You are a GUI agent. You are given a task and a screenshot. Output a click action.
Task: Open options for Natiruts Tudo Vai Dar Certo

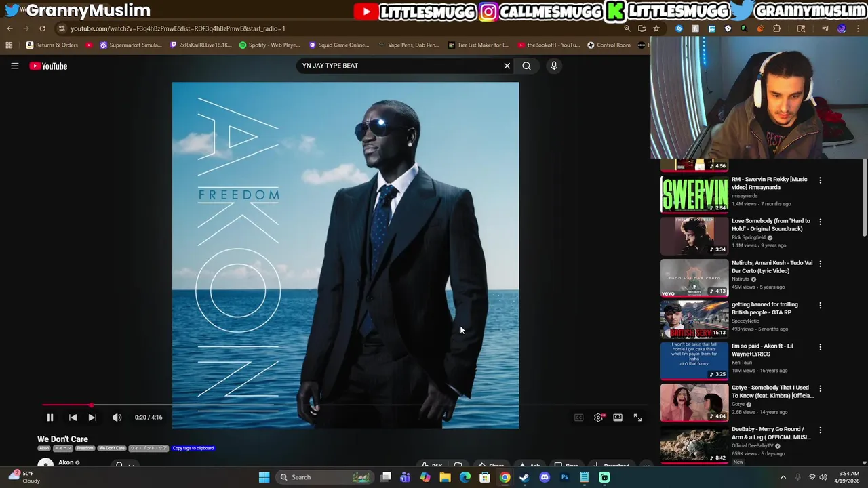(820, 264)
